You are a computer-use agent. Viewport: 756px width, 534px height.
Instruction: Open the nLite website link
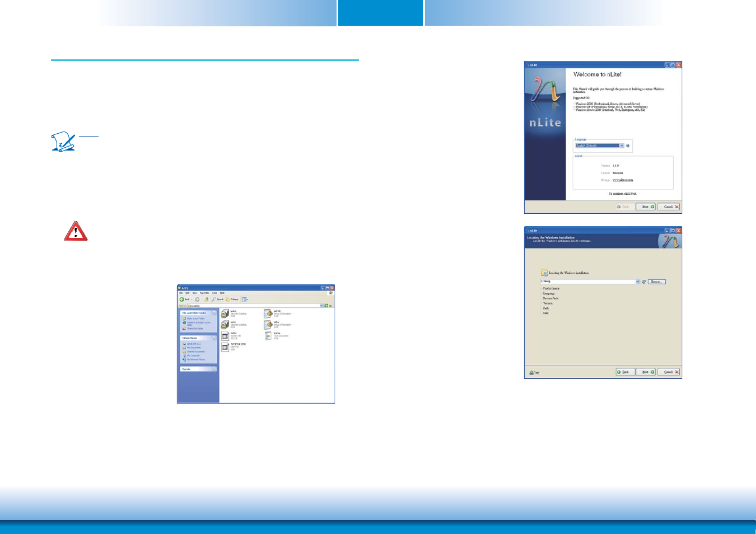click(623, 180)
